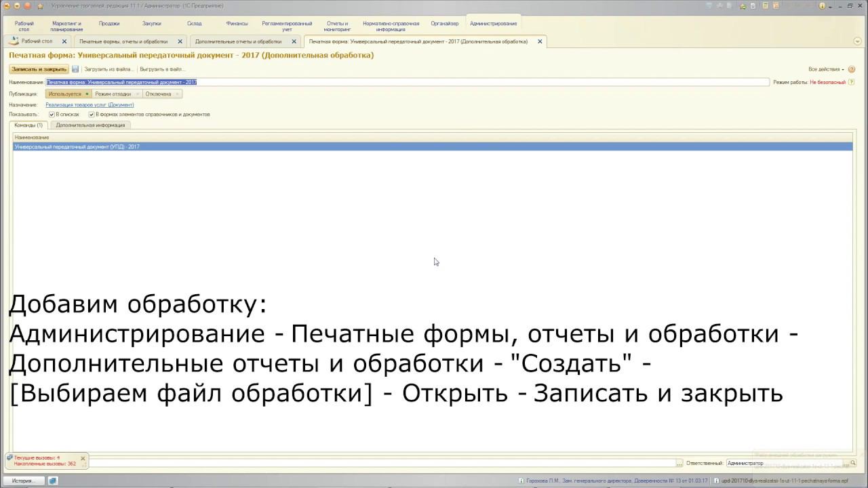This screenshot has width=868, height=488.
Task: Open the Продажи section
Action: pos(109,24)
